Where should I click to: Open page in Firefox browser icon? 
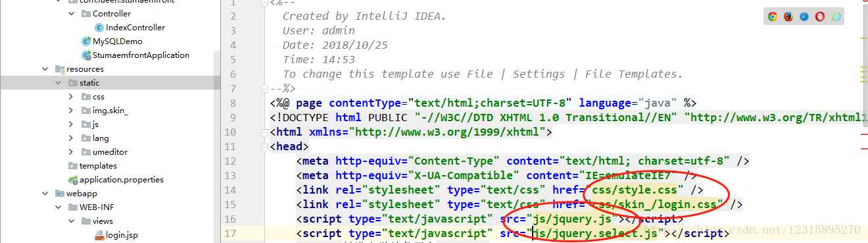(788, 17)
